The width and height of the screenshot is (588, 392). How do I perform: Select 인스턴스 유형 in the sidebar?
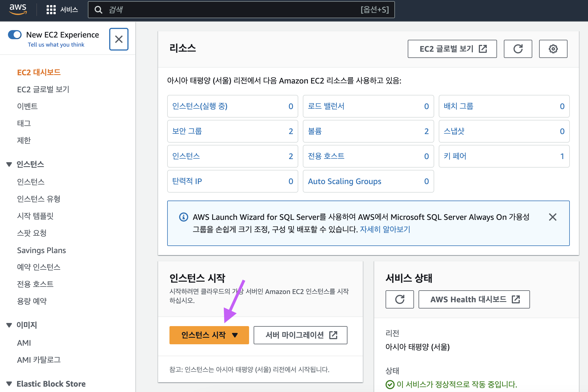(x=39, y=199)
